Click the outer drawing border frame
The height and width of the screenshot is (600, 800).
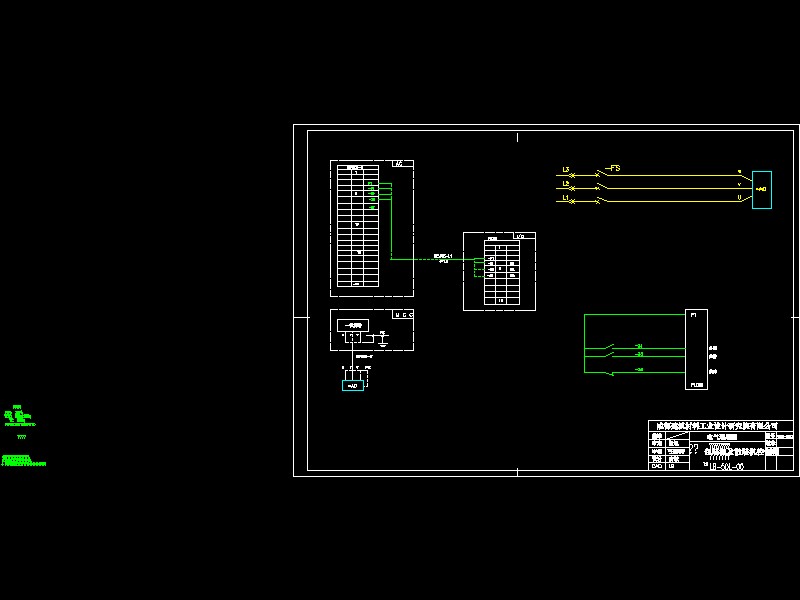pyautogui.click(x=293, y=300)
